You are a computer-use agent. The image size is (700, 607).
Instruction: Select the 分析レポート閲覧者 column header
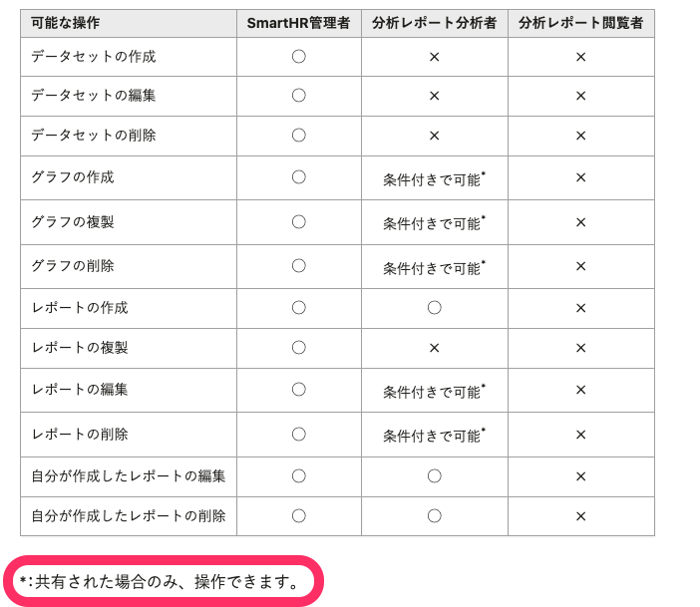click(580, 22)
